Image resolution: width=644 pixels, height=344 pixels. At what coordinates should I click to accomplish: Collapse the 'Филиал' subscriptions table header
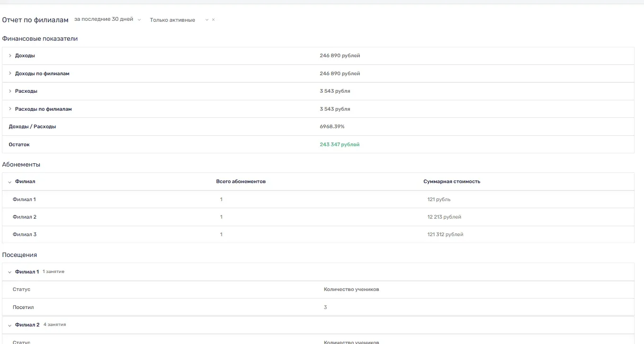[x=10, y=182]
